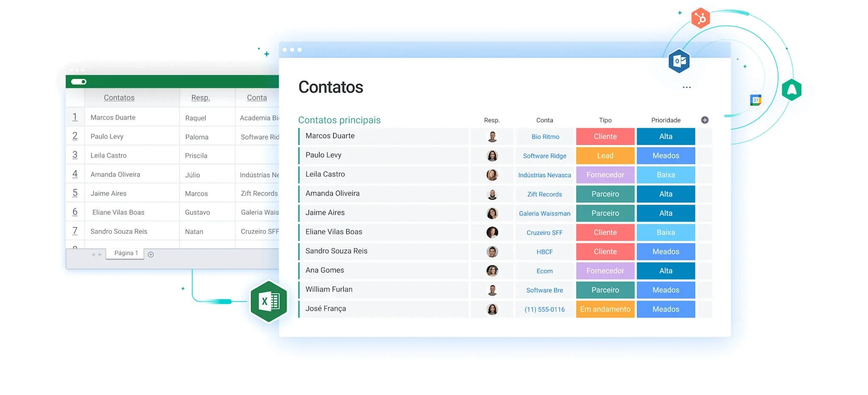Change Paulo Levy's Lead status

click(x=605, y=156)
